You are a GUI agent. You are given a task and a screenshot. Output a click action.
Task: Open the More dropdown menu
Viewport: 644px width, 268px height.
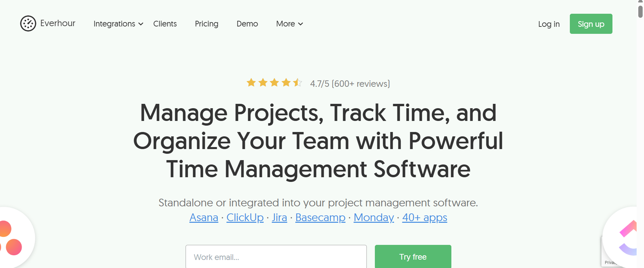pyautogui.click(x=289, y=24)
